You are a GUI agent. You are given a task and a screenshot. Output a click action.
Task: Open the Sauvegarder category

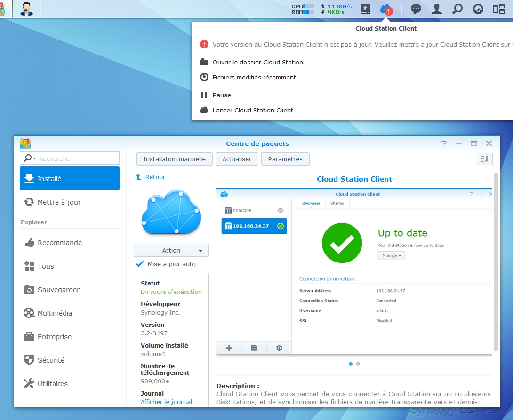click(70, 290)
